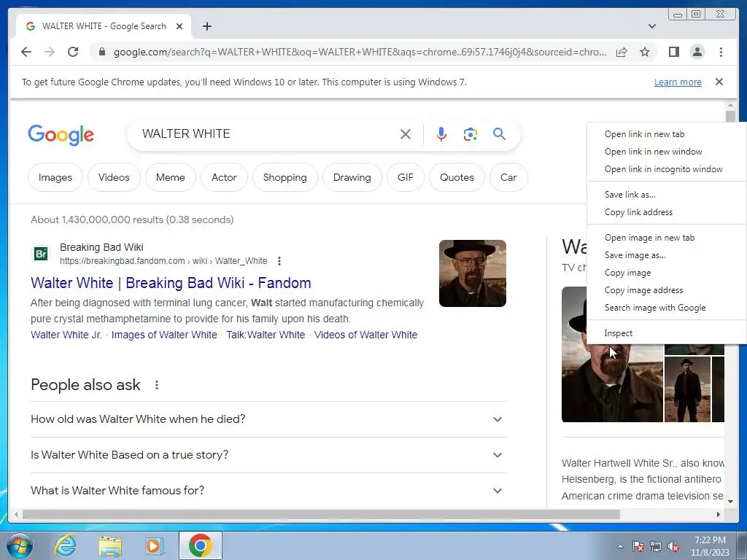Open Chrome three-dot menu
747x560 pixels.
(721, 52)
